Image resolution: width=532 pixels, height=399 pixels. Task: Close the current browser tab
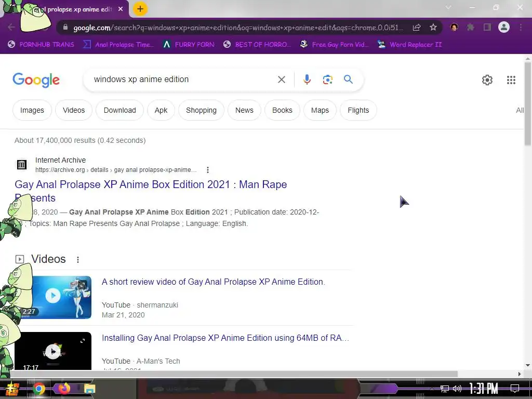coord(121,9)
